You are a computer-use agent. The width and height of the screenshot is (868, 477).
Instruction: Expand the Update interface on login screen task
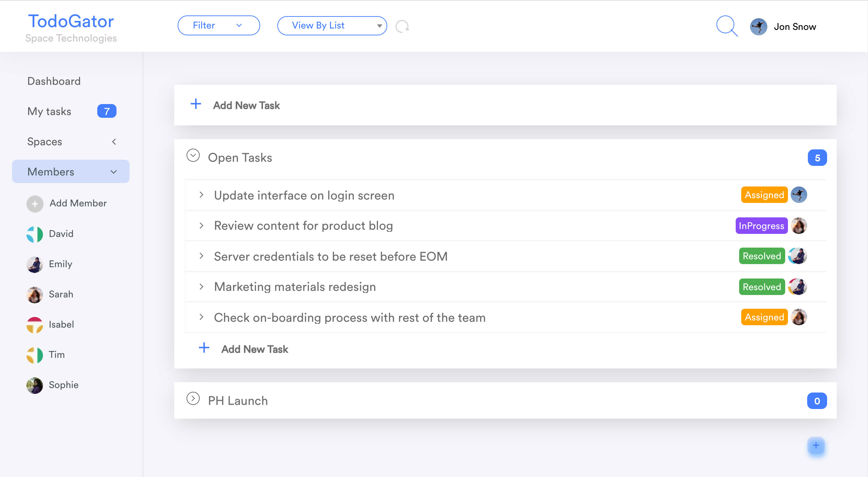[202, 195]
